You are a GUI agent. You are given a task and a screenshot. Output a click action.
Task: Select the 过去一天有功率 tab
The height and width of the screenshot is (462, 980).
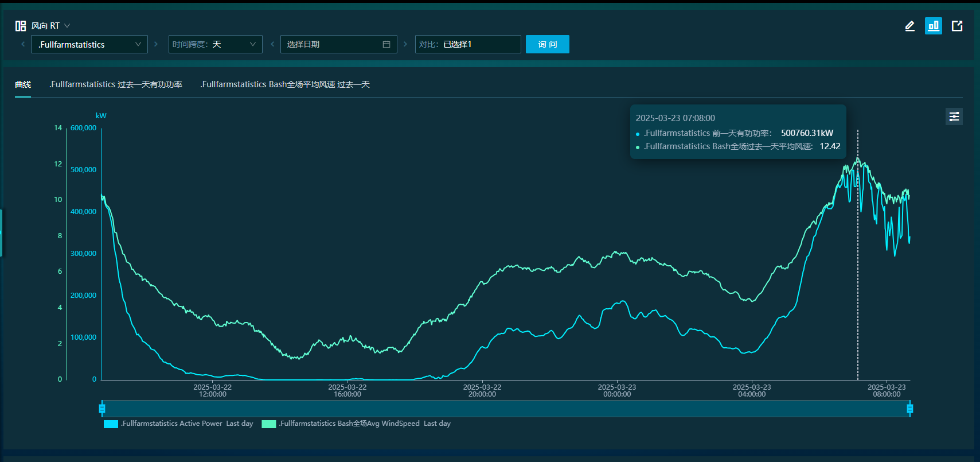coord(116,84)
